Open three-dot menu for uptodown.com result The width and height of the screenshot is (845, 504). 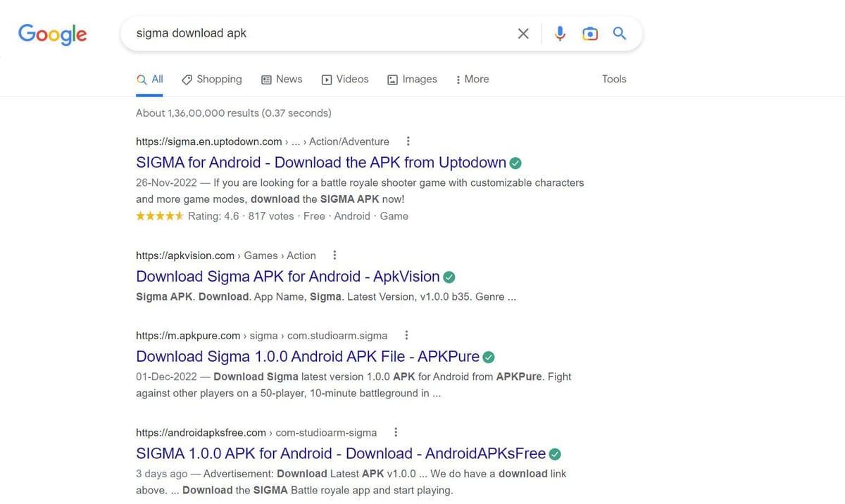pyautogui.click(x=408, y=141)
